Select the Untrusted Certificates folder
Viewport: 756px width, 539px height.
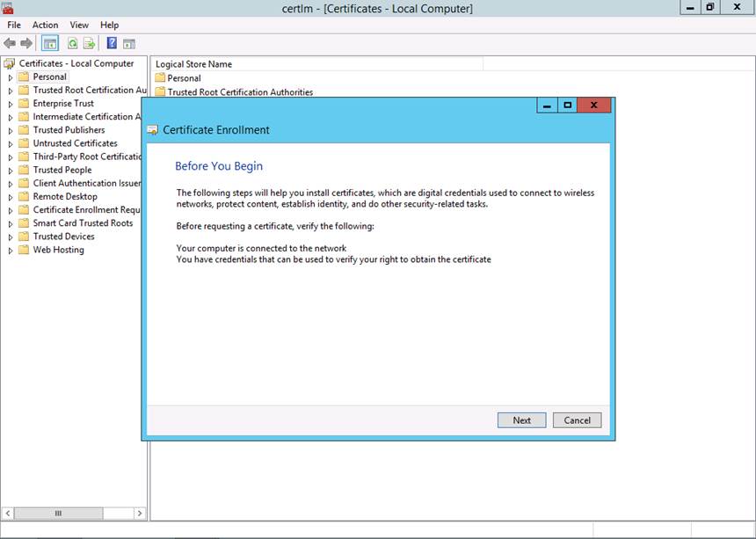point(75,143)
